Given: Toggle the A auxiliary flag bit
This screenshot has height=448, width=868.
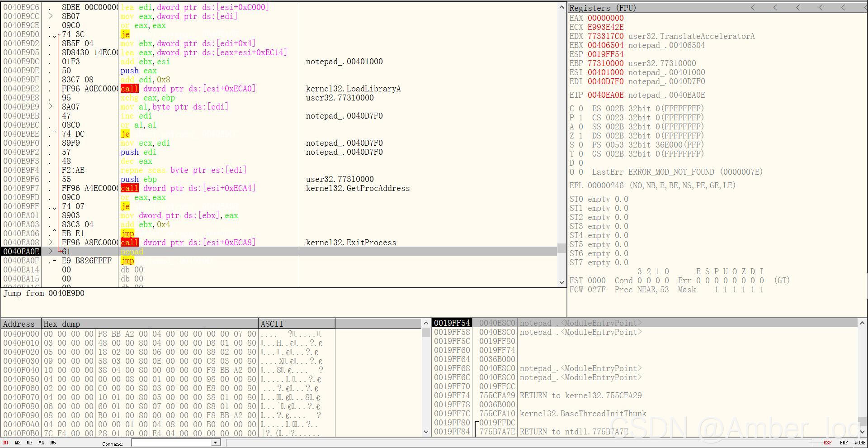Looking at the screenshot, I should [581, 127].
